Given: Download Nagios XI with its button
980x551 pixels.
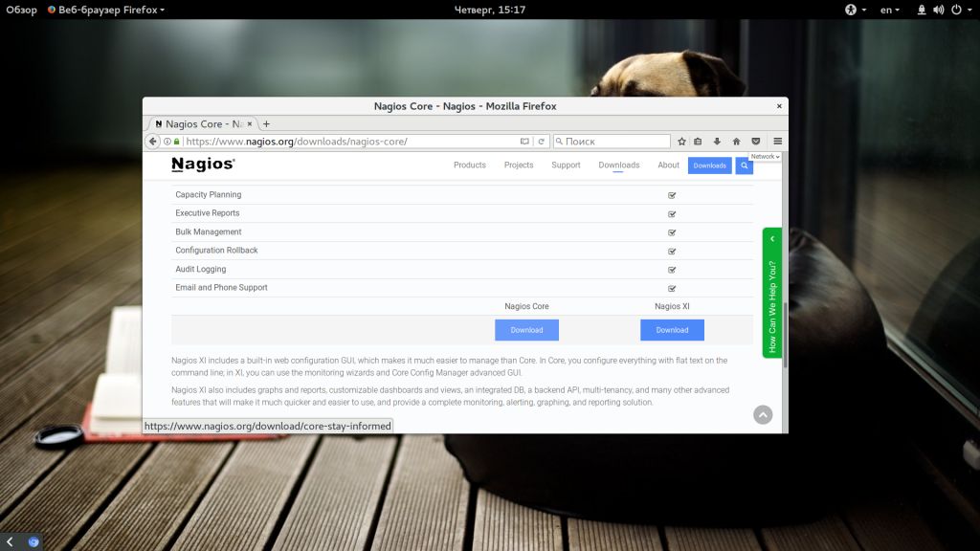Looking at the screenshot, I should [x=672, y=330].
